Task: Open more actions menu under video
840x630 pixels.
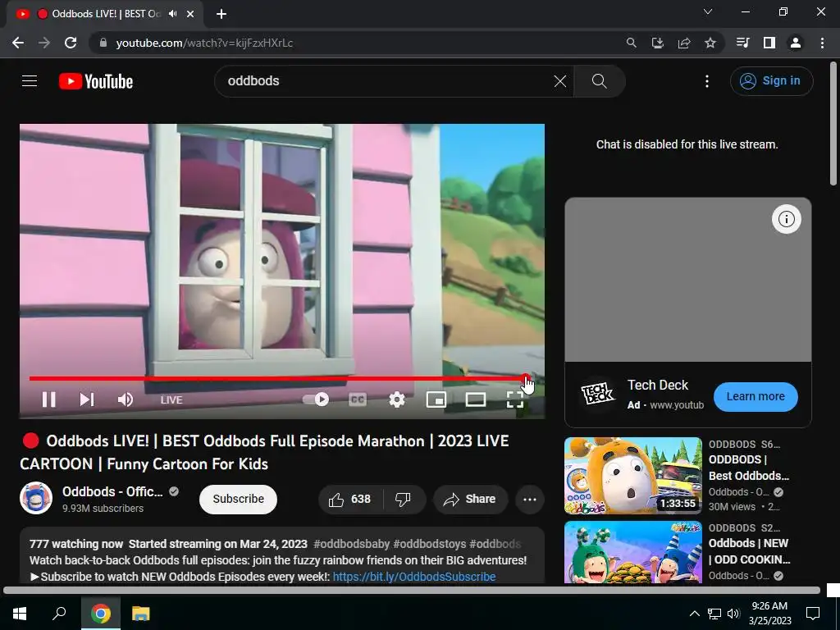Action: tap(530, 500)
